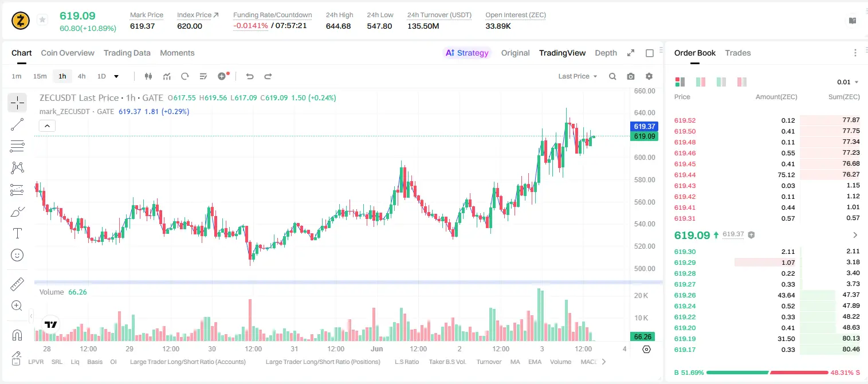Show only sell orders in order book
The image size is (868, 384).
(742, 82)
